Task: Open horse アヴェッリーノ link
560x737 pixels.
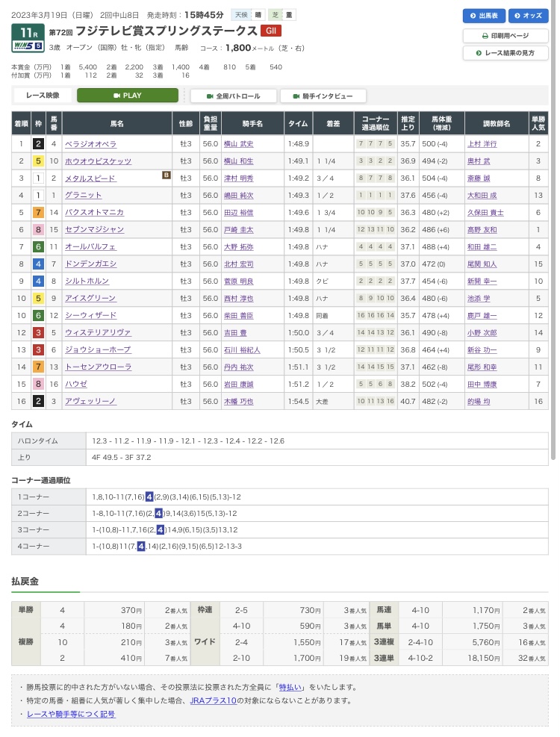Action: (x=91, y=402)
